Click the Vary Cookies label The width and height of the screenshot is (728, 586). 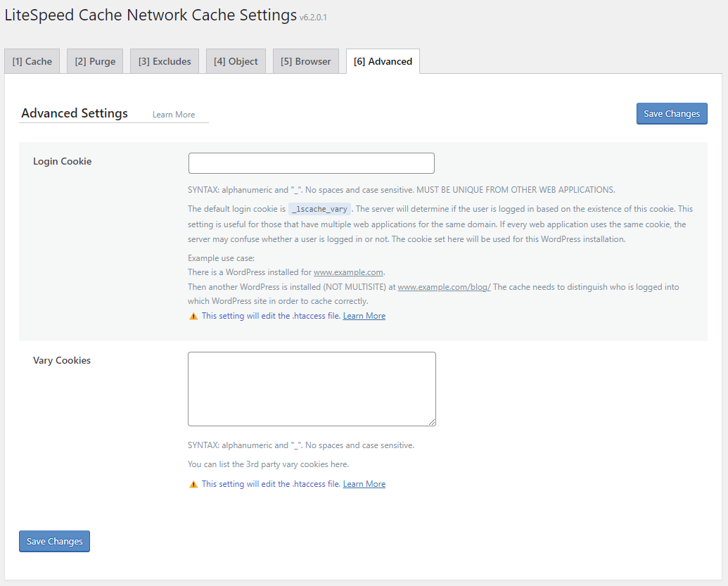pos(62,360)
